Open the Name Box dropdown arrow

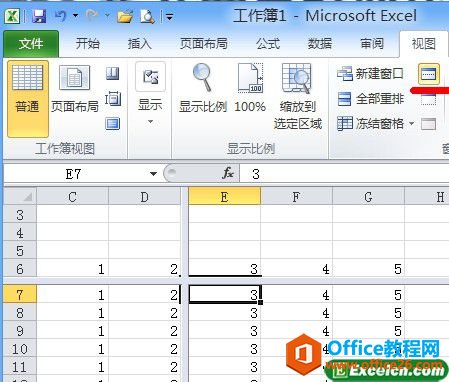153,174
